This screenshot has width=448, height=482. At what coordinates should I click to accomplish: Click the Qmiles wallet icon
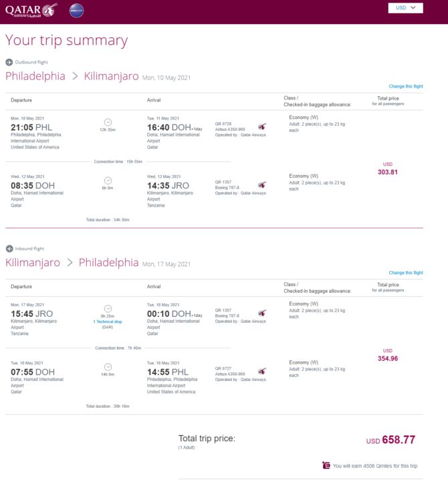pos(326,465)
